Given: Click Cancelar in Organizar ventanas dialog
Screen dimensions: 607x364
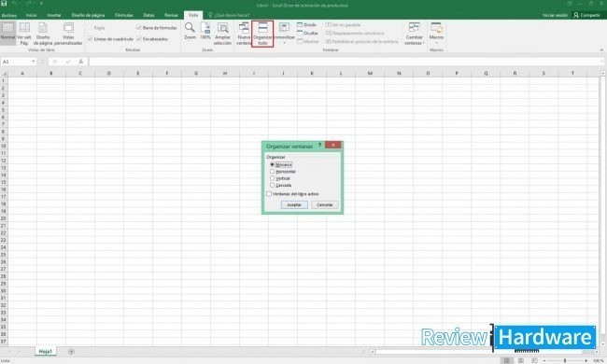Looking at the screenshot, I should (x=325, y=204).
